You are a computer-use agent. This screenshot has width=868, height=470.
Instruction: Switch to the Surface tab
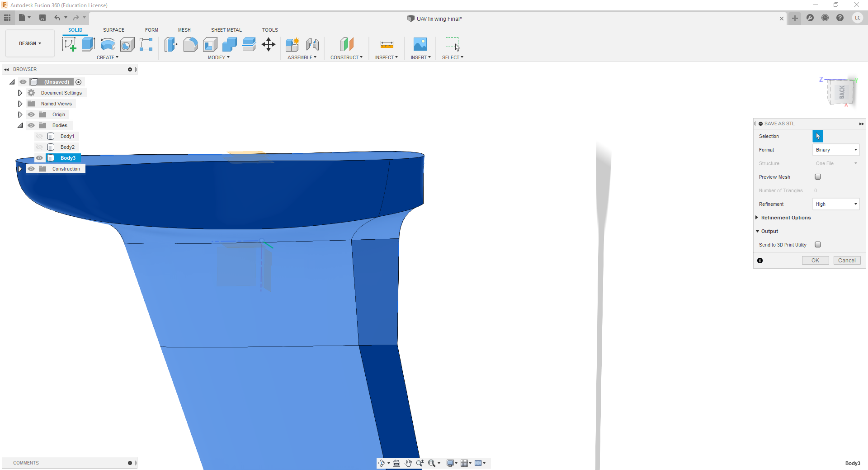pos(113,30)
